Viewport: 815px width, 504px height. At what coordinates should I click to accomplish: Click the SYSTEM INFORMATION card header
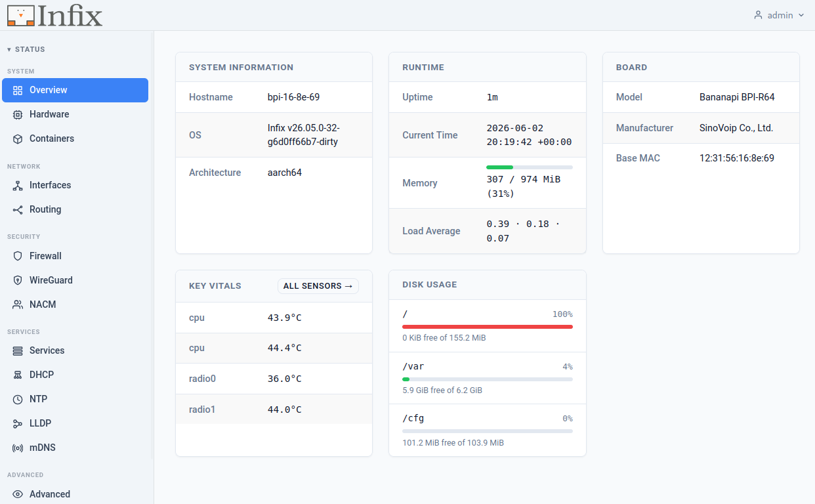pos(274,67)
